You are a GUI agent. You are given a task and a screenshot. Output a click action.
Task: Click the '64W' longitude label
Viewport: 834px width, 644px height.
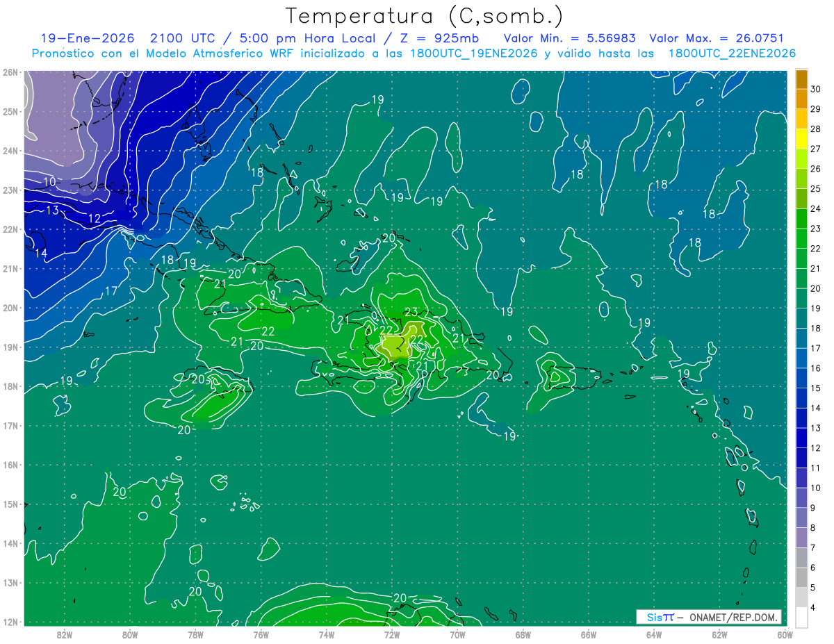click(x=654, y=634)
